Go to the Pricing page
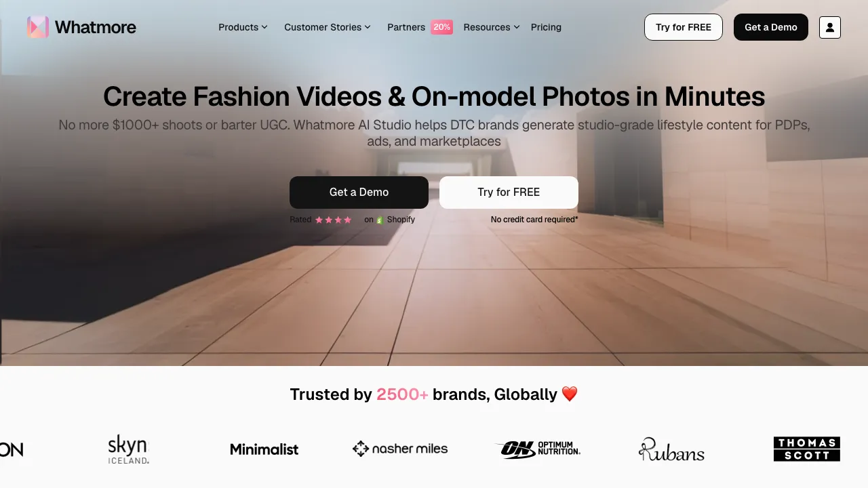The width and height of the screenshot is (868, 488). click(546, 27)
